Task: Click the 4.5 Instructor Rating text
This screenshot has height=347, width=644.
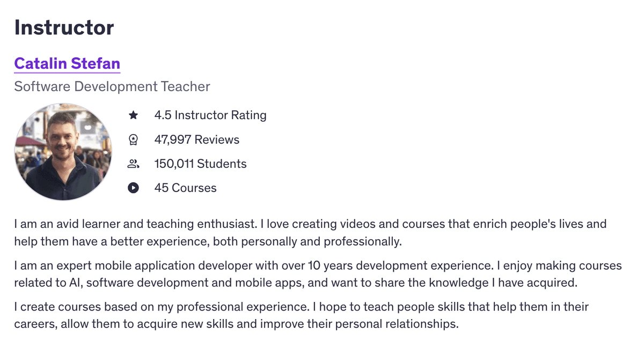Action: click(210, 115)
